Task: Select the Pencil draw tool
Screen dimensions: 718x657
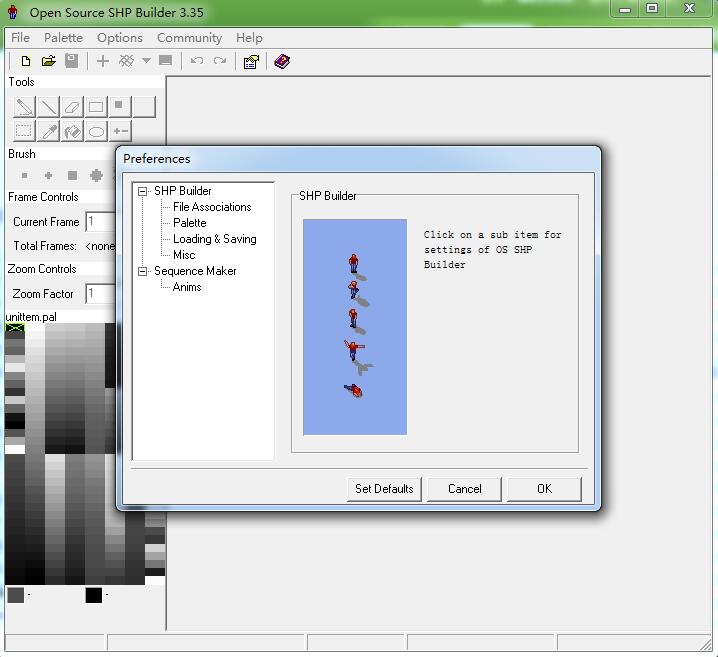Action: [24, 107]
